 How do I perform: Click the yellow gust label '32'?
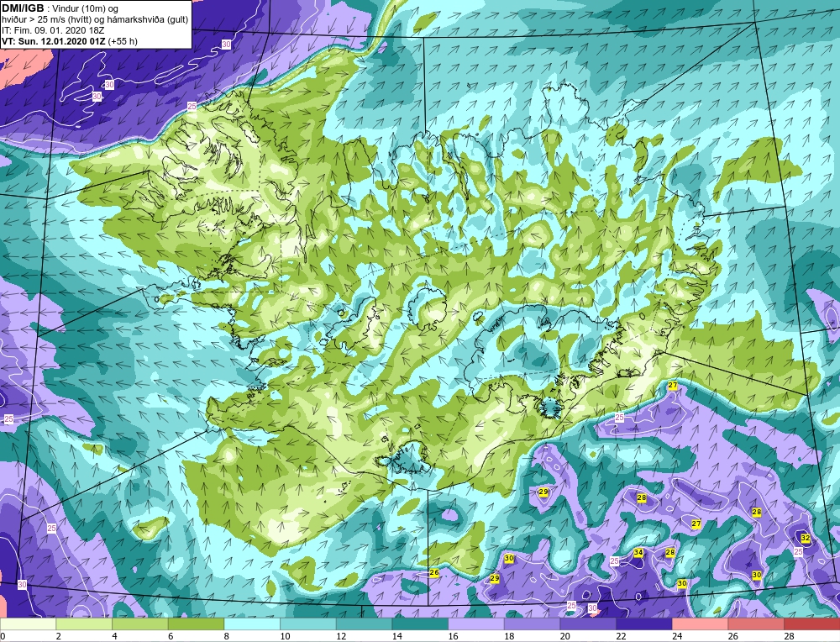[x=806, y=538]
